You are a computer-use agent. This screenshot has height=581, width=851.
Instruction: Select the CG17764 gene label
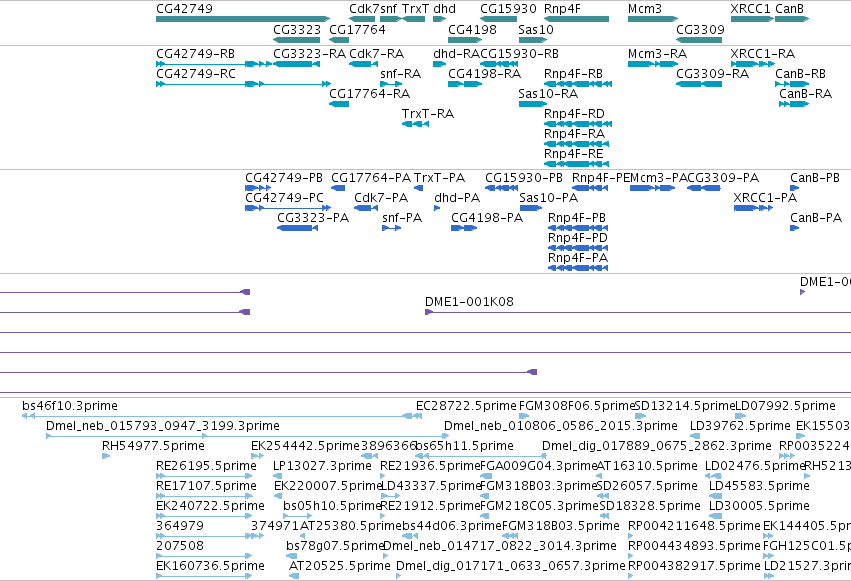click(357, 30)
